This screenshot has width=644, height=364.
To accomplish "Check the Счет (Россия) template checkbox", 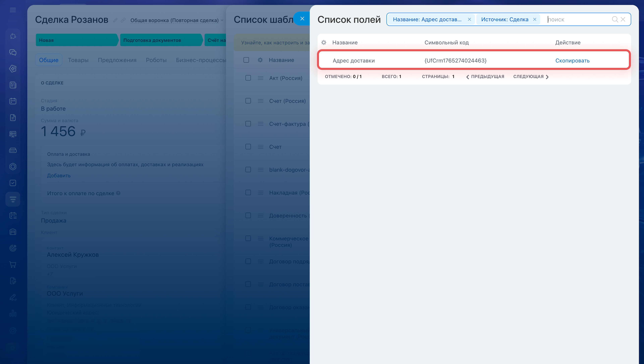I will 248,101.
